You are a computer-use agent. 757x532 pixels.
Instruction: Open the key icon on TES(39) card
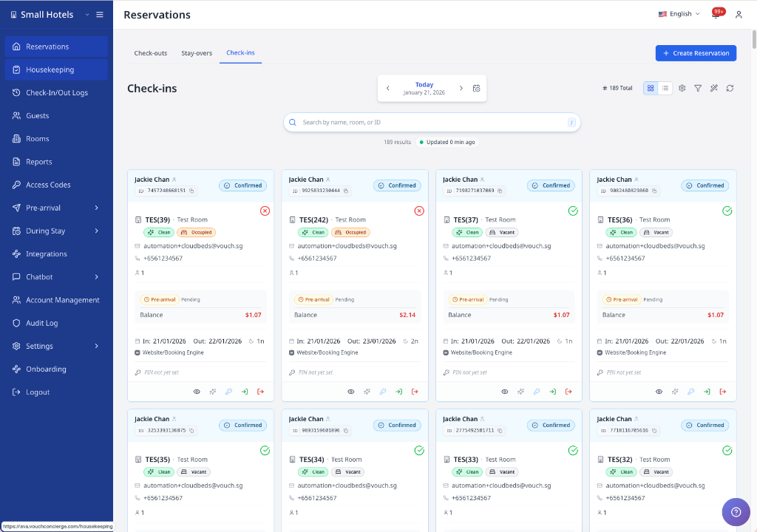[229, 391]
